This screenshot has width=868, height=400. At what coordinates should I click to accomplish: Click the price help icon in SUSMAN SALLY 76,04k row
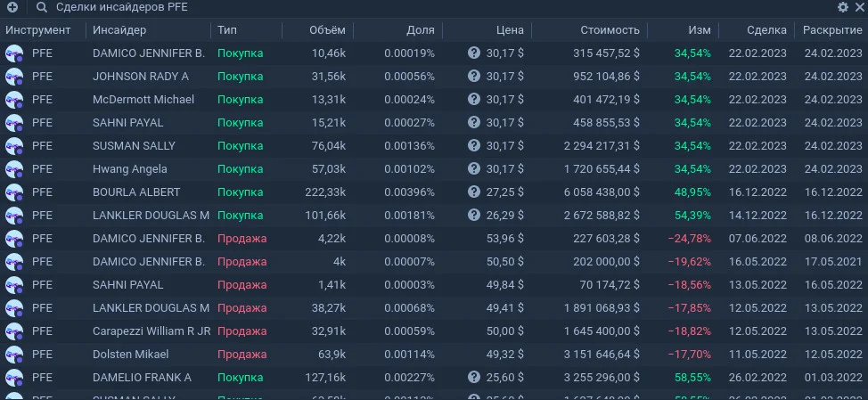pos(474,145)
